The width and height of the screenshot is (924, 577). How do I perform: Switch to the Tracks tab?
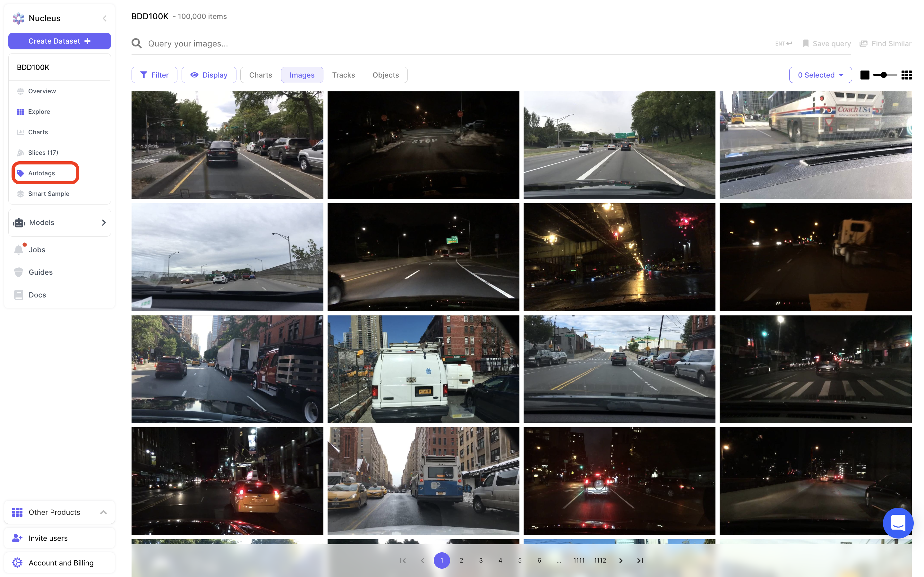343,75
